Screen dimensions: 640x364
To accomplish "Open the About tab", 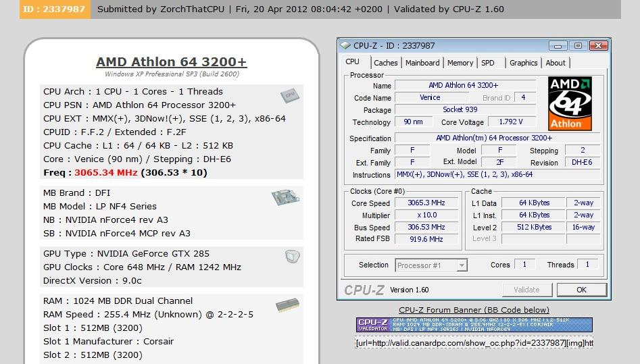I will [x=556, y=63].
